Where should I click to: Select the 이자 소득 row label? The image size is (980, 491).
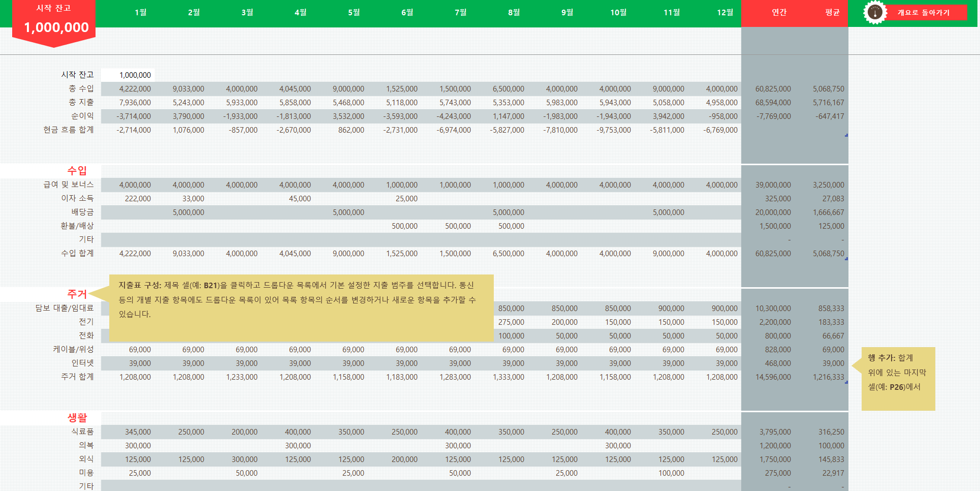77,198
